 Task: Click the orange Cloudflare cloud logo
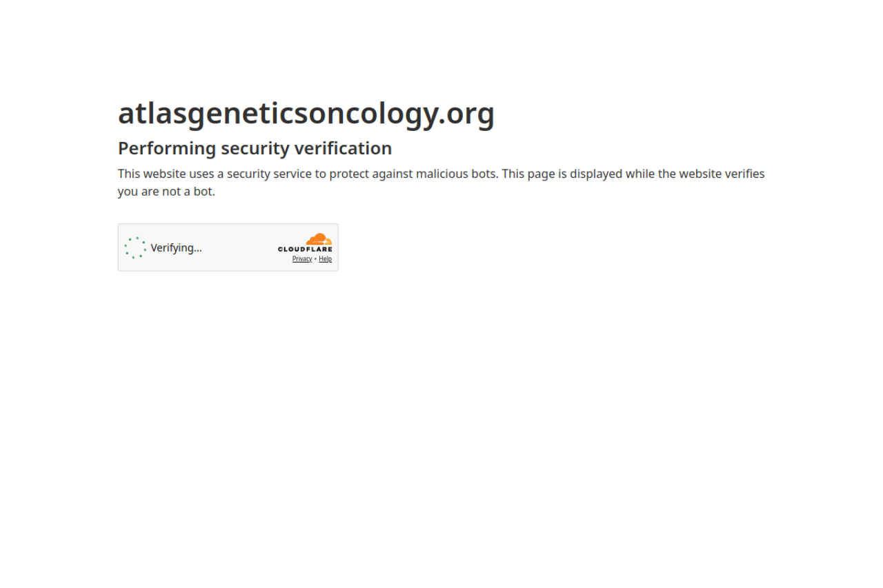[x=319, y=239]
